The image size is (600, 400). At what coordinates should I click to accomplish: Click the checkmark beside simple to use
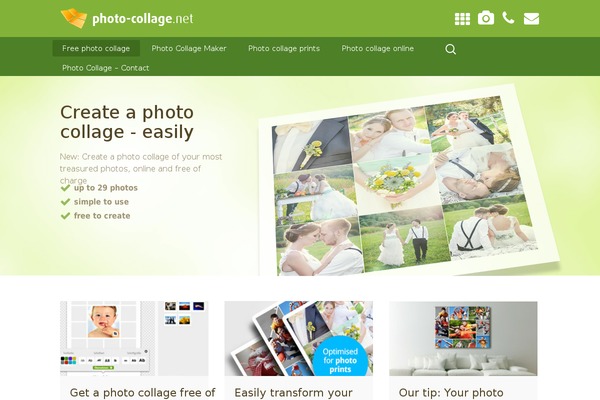65,202
